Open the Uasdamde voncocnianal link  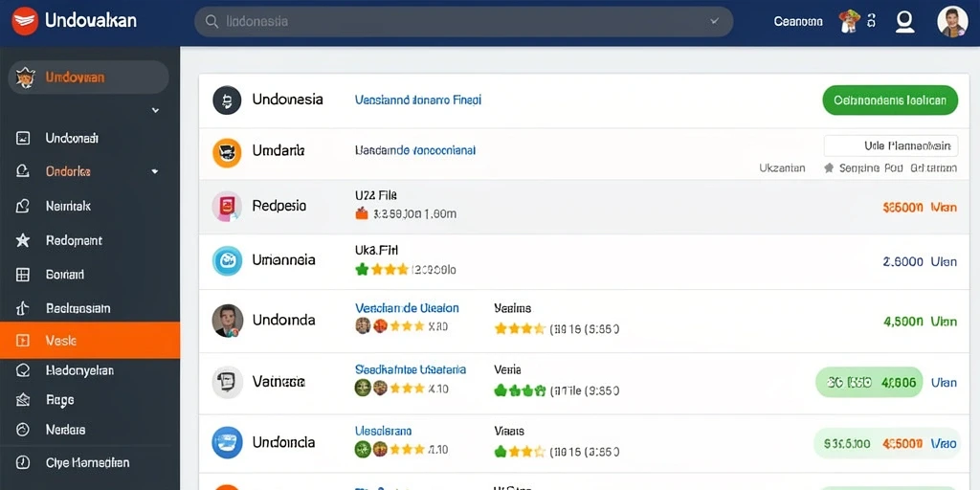coord(415,150)
